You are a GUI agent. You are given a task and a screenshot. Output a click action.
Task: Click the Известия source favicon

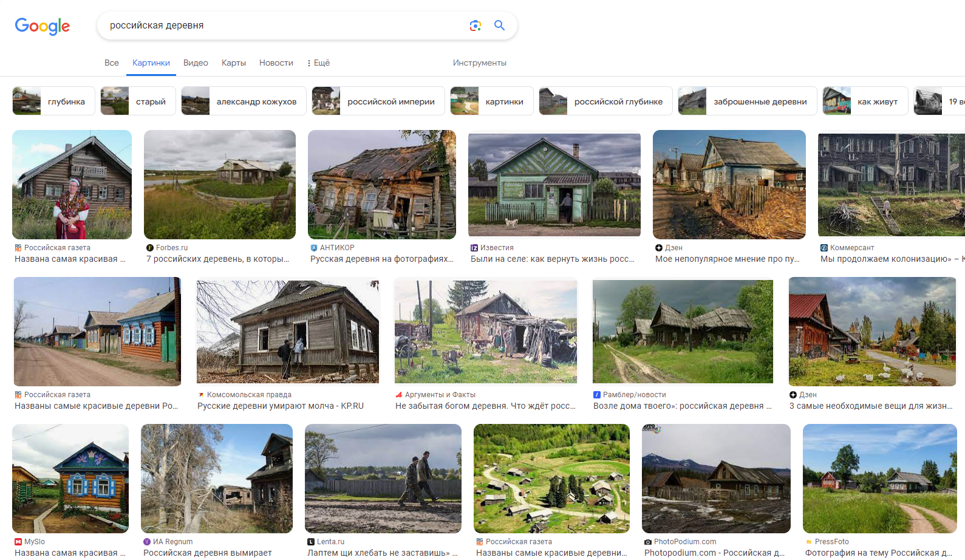coord(474,248)
